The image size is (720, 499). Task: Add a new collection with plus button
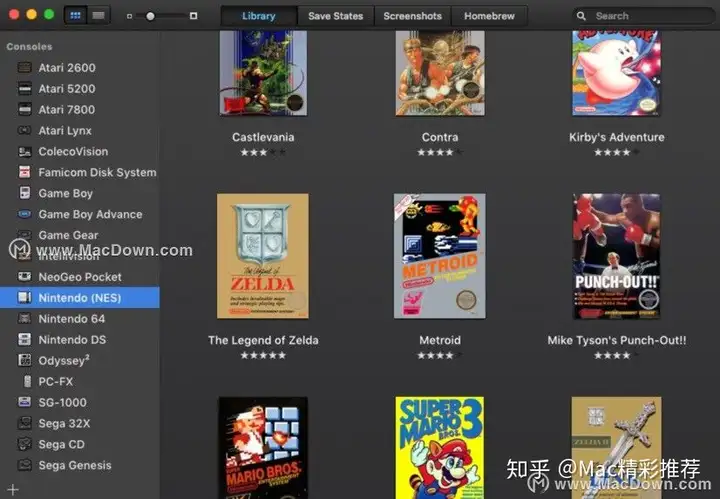click(13, 490)
